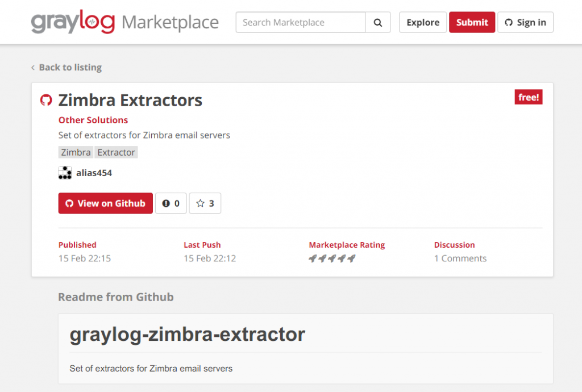The height and width of the screenshot is (392, 582).
Task: Click the first rocket rating icon
Action: click(x=313, y=258)
